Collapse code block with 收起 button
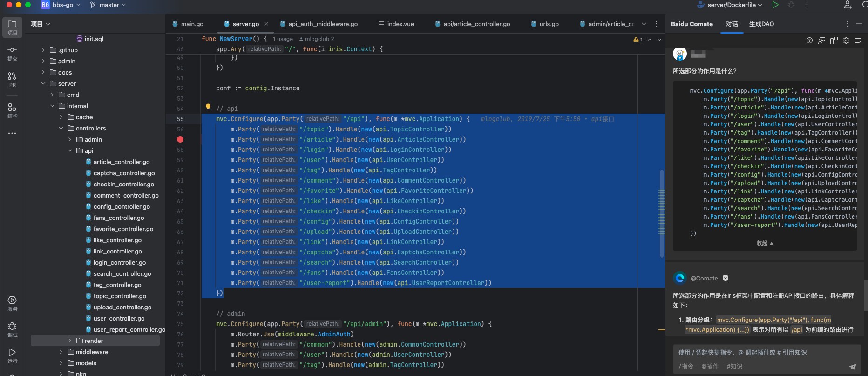868x376 pixels. pyautogui.click(x=765, y=243)
